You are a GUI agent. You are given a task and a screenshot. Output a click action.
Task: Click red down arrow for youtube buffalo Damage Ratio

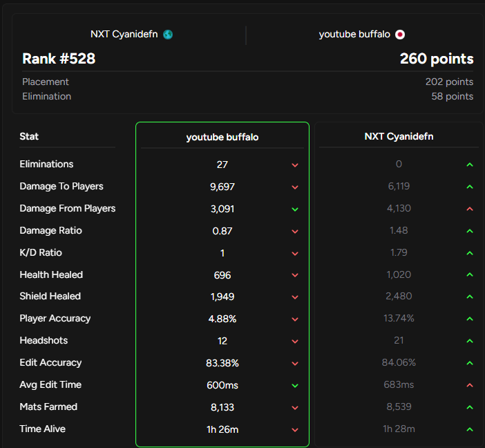tap(295, 232)
